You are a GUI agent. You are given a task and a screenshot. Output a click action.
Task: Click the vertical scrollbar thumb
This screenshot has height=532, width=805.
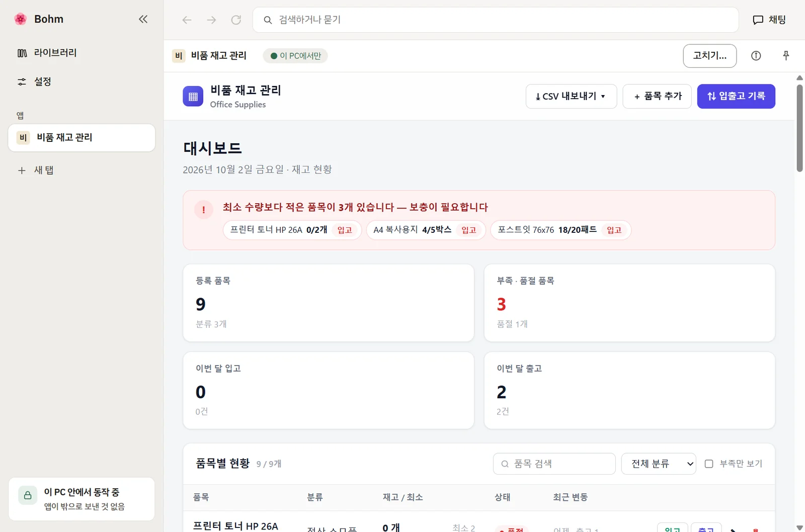pos(799,128)
